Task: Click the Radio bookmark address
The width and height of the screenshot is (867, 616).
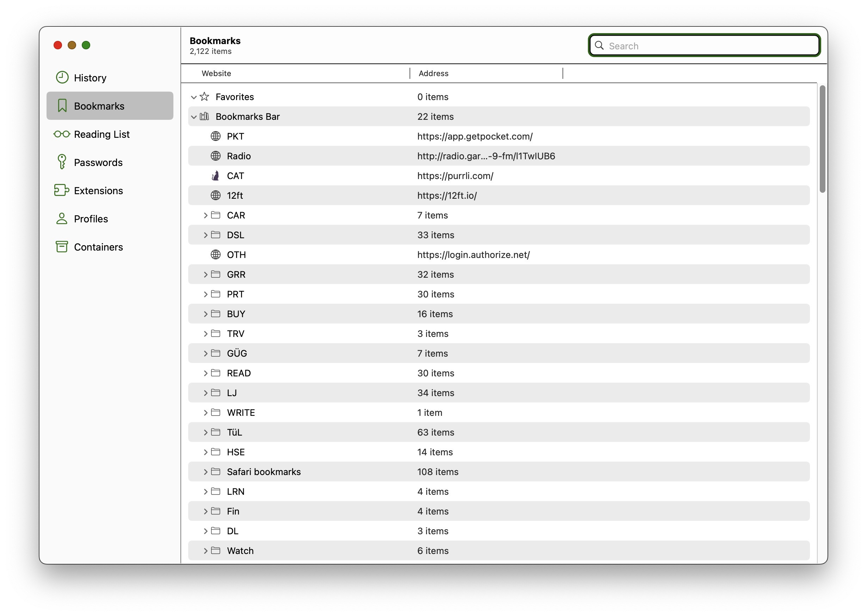Action: tap(486, 156)
